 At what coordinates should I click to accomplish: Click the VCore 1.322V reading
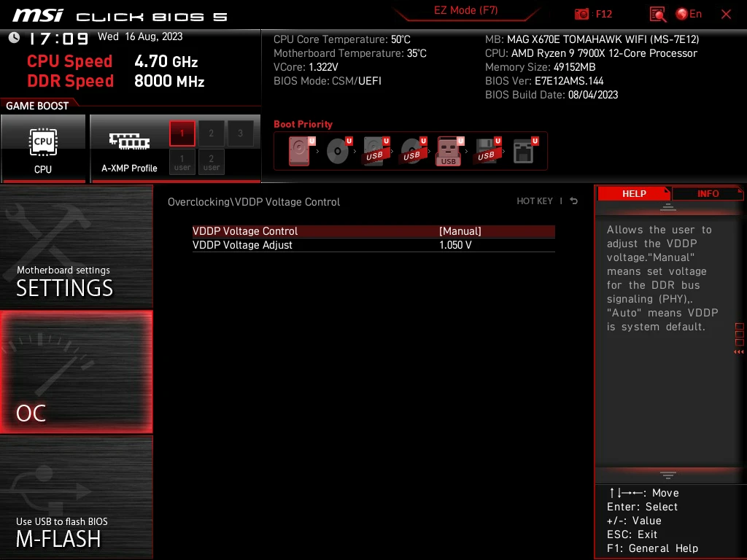click(x=306, y=67)
